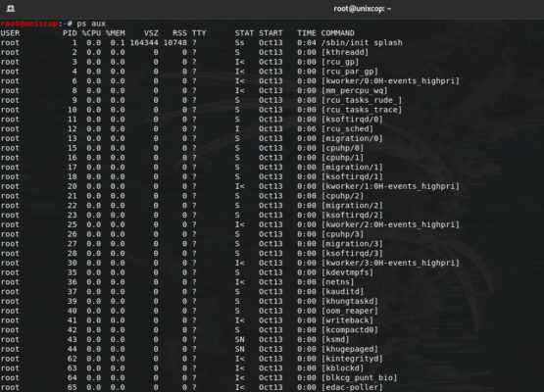544x392 pixels.
Task: Click the USER column header
Action: [10, 33]
